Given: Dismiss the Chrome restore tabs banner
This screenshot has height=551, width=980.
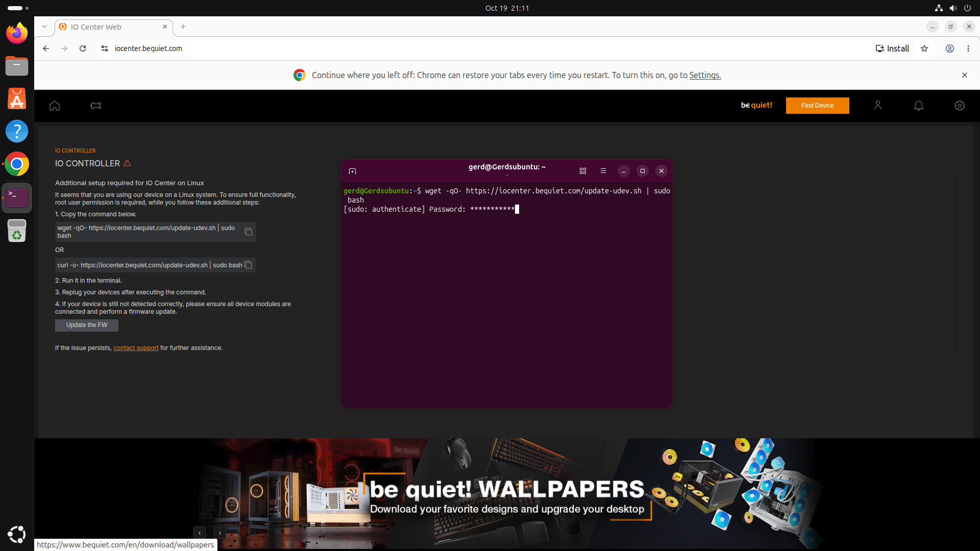Looking at the screenshot, I should pos(965,75).
